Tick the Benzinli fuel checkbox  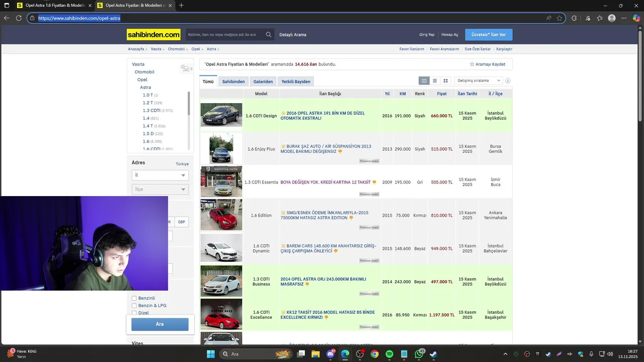tap(134, 298)
